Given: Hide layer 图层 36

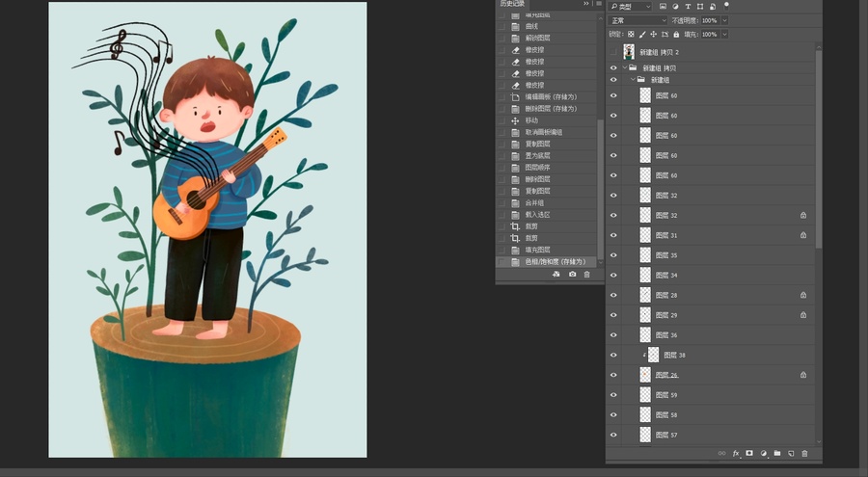Looking at the screenshot, I should (x=613, y=334).
